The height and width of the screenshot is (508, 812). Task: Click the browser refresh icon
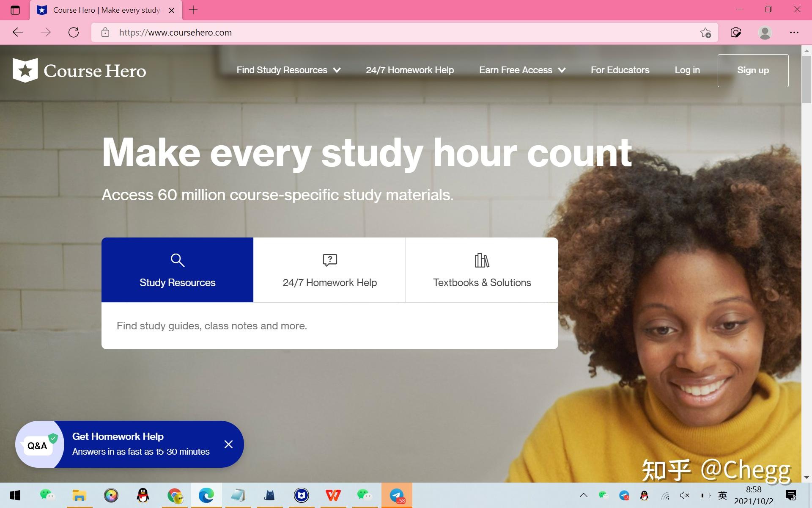click(x=74, y=33)
